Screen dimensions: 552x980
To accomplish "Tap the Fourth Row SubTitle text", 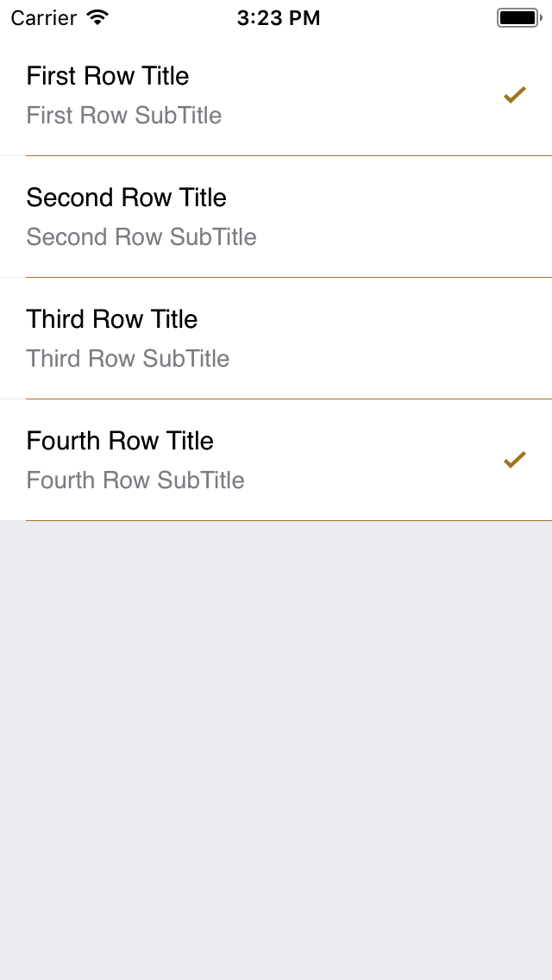I will pos(135,481).
